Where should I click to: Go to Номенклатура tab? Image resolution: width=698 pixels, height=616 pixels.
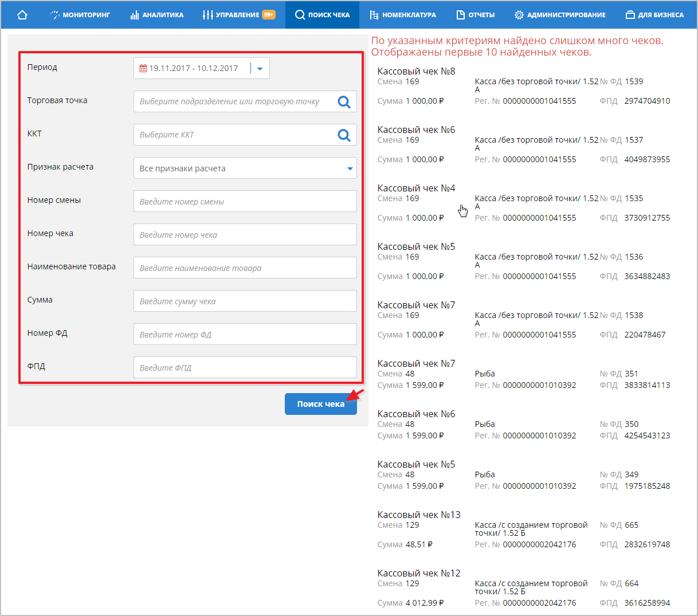click(403, 15)
